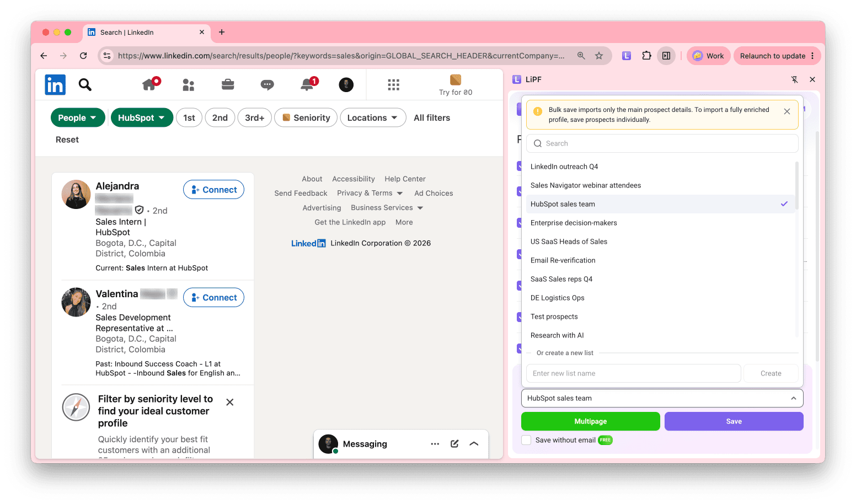Screen dimensions: 856x504
Task: Toggle the 2nd connections filter
Action: pyautogui.click(x=220, y=117)
